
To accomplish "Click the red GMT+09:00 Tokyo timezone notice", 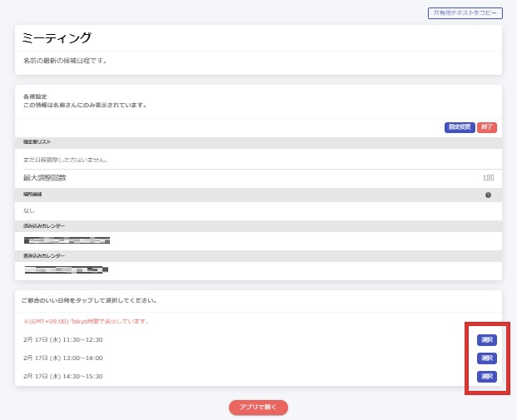I will click(x=86, y=322).
